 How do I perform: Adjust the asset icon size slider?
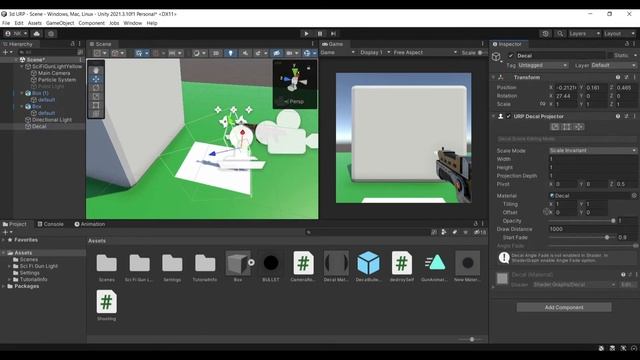point(472,339)
